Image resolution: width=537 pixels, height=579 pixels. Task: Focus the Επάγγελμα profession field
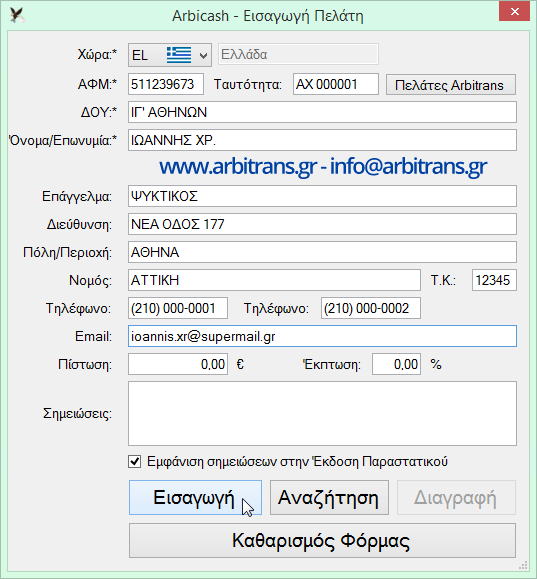322,196
